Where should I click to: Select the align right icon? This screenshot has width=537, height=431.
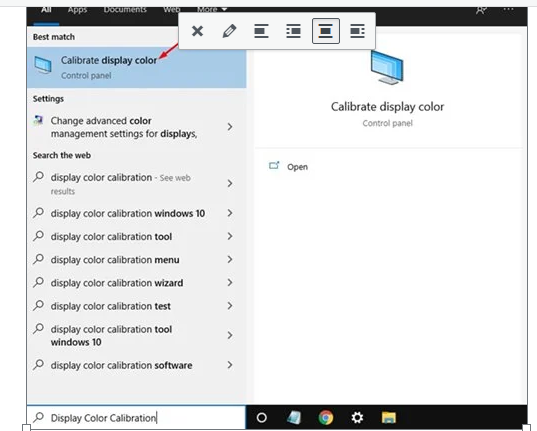pos(357,31)
